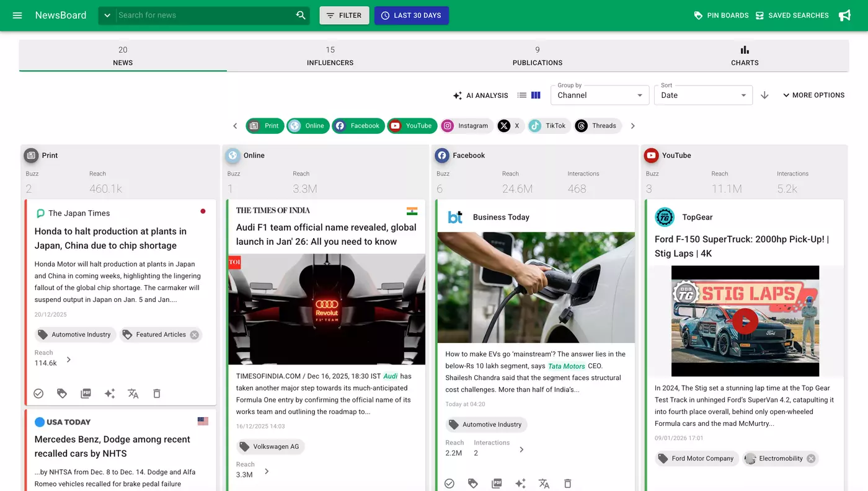Export Business Today post as PDF

(x=497, y=484)
